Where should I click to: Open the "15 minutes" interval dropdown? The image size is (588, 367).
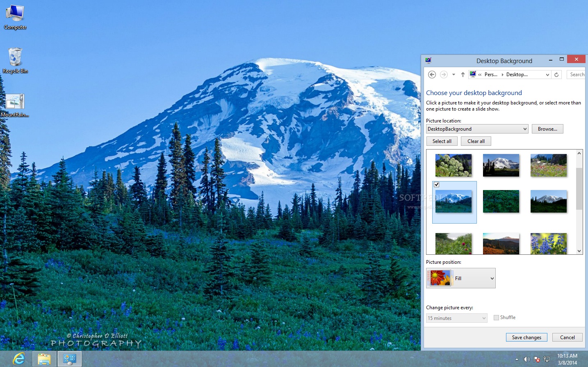(x=457, y=318)
